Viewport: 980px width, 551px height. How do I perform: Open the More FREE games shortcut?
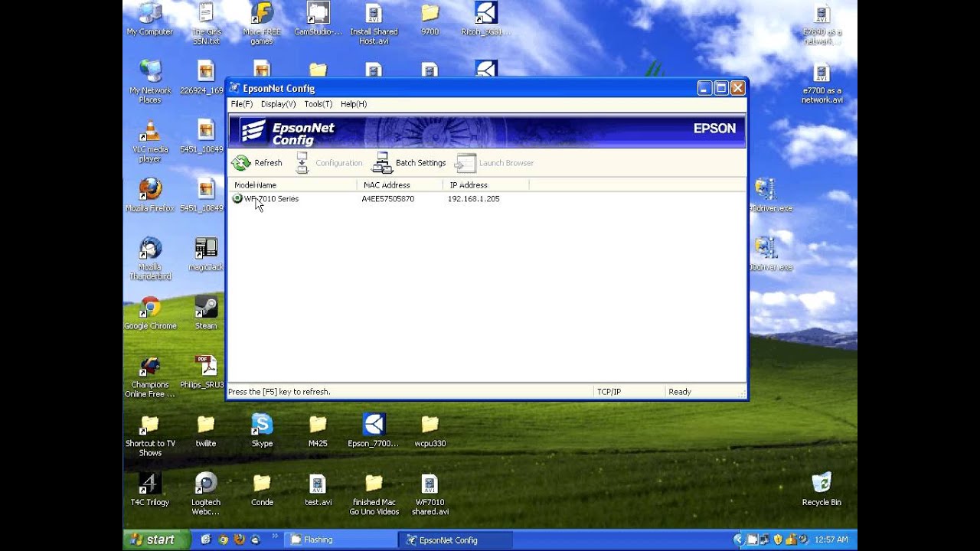(x=262, y=22)
